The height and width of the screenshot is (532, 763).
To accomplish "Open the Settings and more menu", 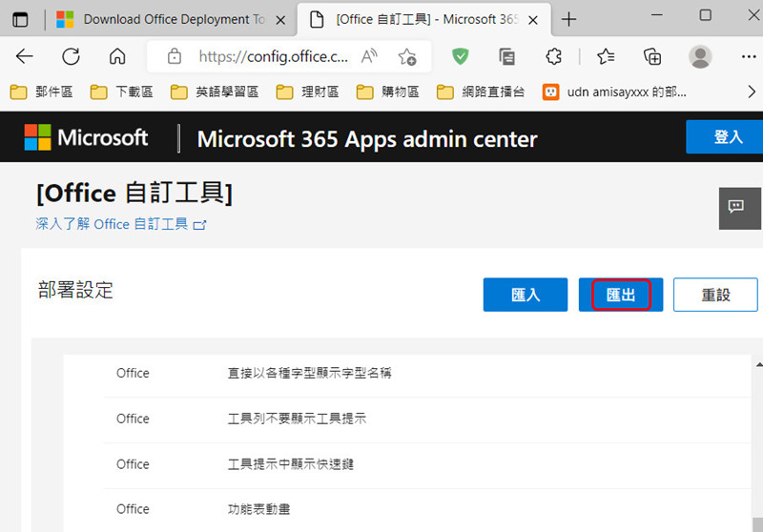I will 749,57.
